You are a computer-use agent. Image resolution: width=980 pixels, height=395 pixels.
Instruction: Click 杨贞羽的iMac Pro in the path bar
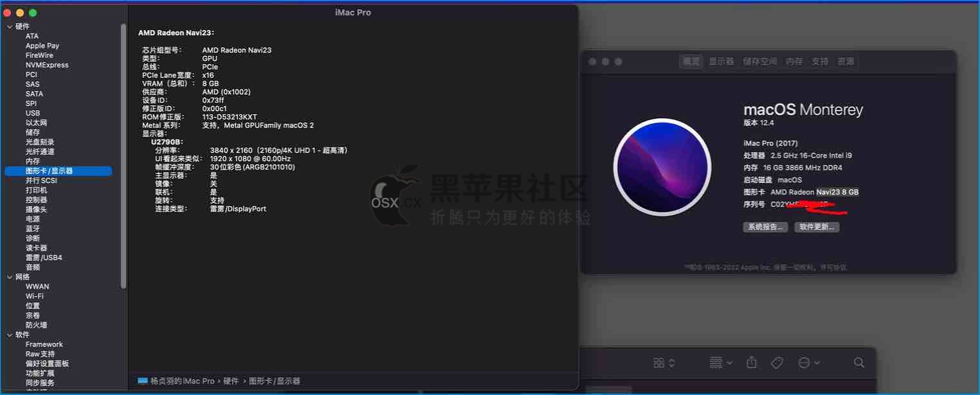pos(183,381)
